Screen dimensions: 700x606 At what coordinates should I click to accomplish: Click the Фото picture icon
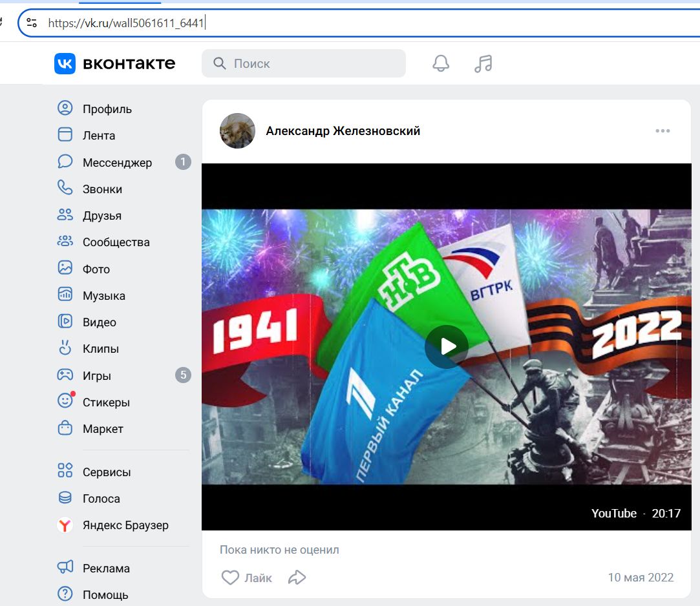click(65, 267)
